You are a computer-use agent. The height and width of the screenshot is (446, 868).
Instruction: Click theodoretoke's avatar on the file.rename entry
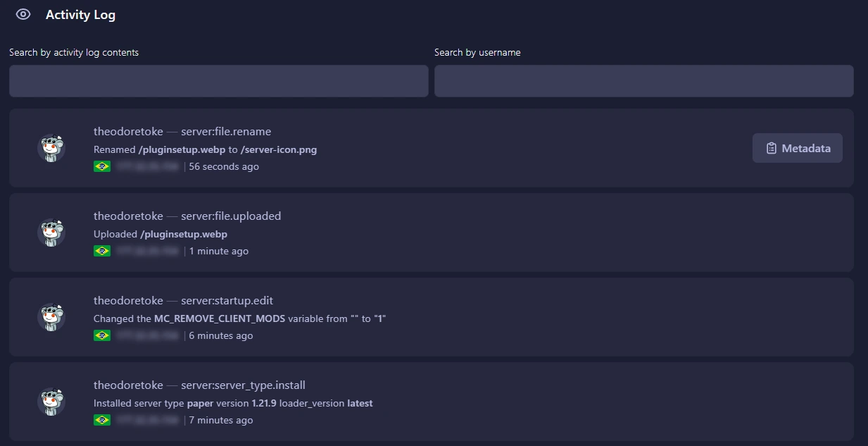[x=51, y=148]
